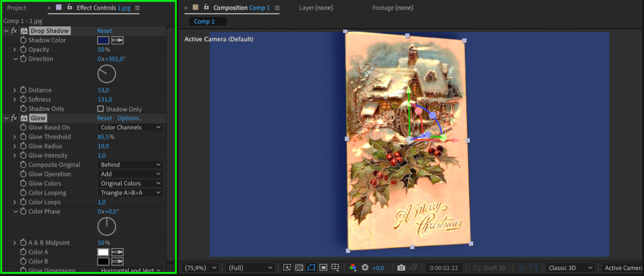Expand the Opacity property
This screenshot has width=644, height=276.
14,50
